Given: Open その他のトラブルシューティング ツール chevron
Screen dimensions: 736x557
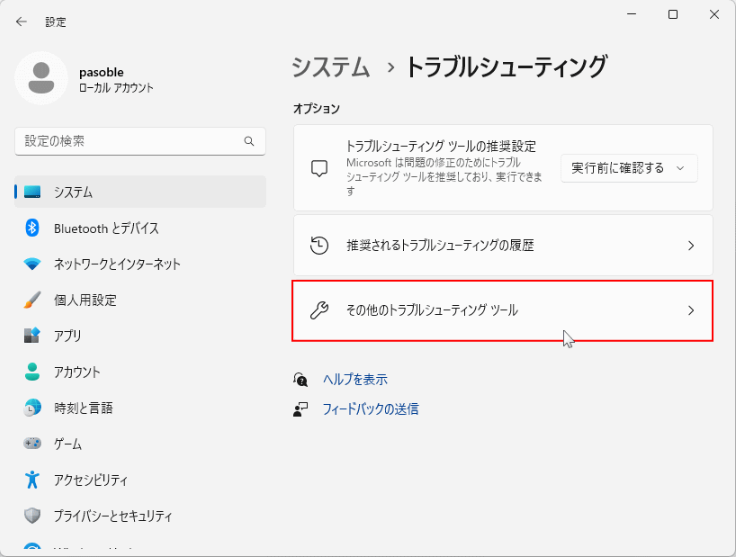Looking at the screenshot, I should pos(690,311).
